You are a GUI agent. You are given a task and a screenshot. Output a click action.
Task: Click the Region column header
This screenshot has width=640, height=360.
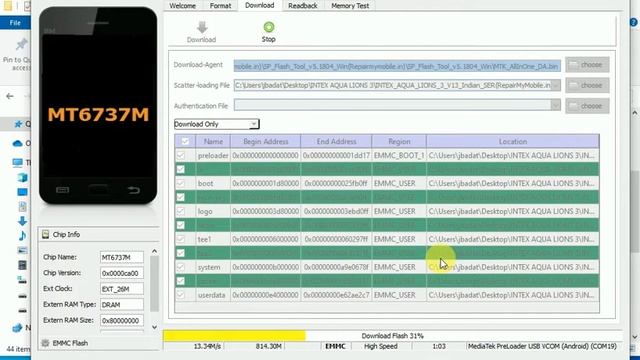[399, 141]
